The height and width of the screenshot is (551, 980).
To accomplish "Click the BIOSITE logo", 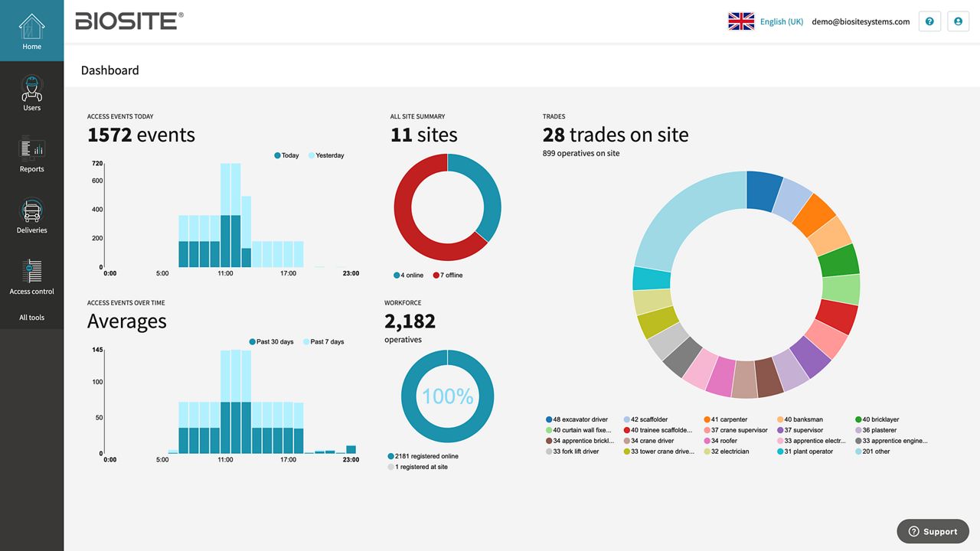I will pyautogui.click(x=129, y=21).
